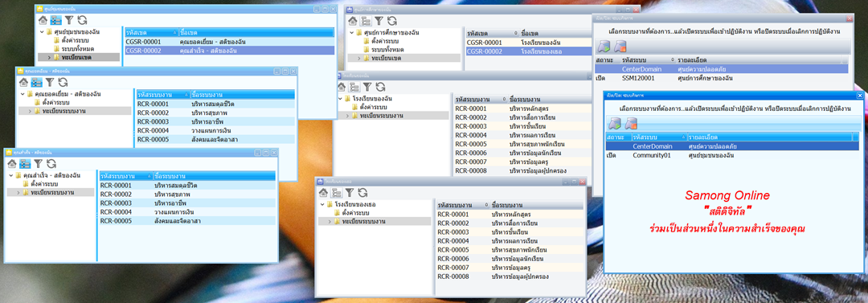Click refresh icon in โรงเรียนของฉัน window
This screenshot has height=303, width=868.
381,87
